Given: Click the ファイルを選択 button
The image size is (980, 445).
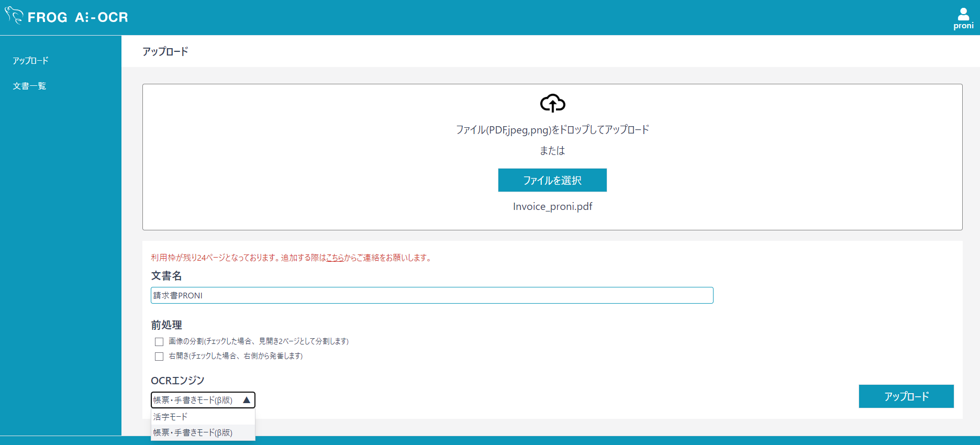Looking at the screenshot, I should tap(552, 180).
